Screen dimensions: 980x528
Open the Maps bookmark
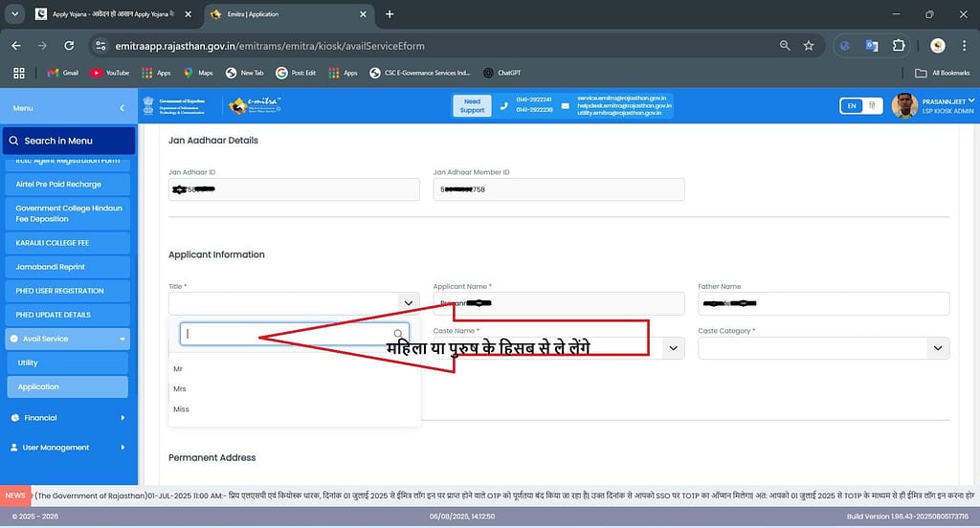[x=198, y=73]
